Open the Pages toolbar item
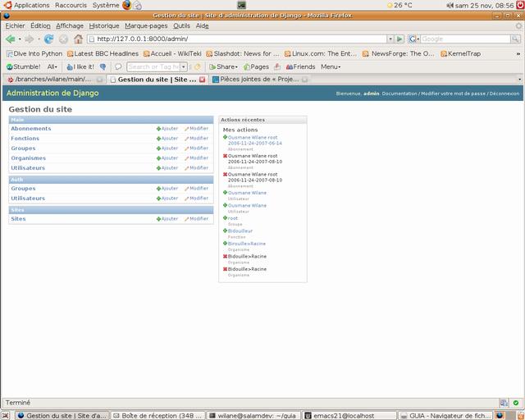This screenshot has height=420, width=525. click(x=256, y=66)
